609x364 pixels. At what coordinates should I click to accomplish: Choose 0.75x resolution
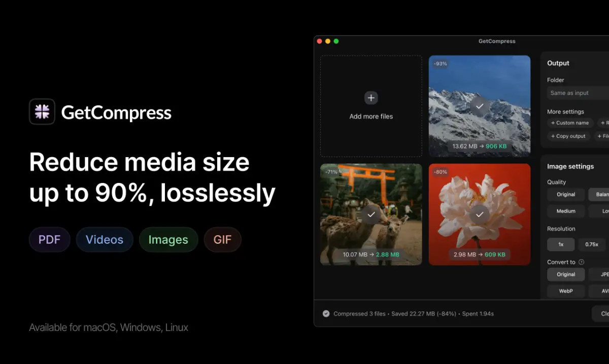pos(592,244)
